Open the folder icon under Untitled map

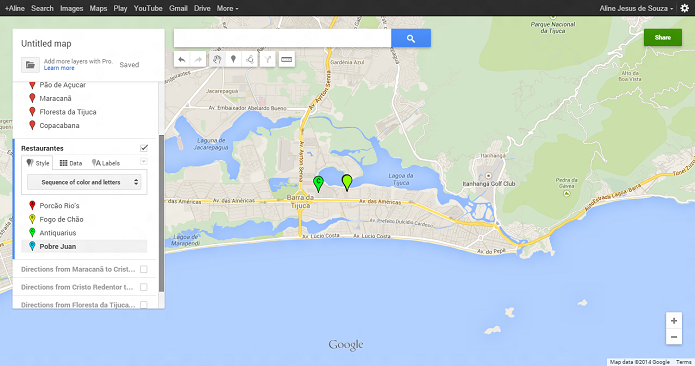(x=30, y=65)
